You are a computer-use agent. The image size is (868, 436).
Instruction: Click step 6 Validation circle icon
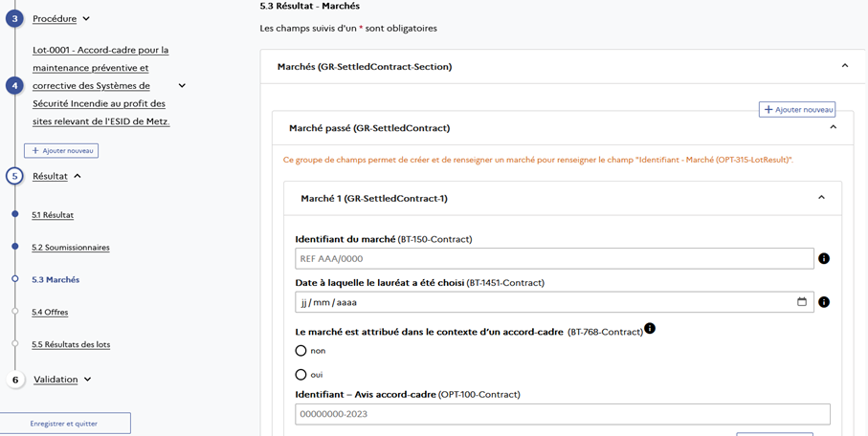tap(15, 380)
